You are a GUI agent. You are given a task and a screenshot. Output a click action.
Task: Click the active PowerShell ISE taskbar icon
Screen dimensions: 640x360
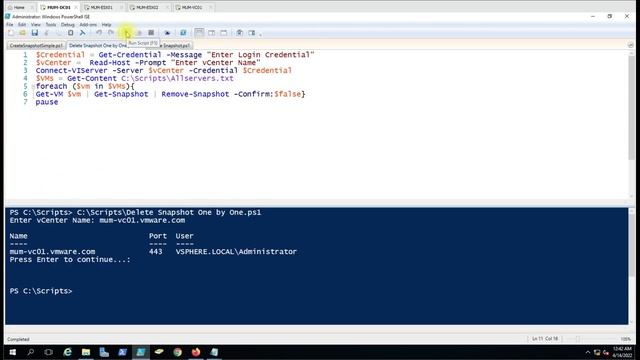click(141, 352)
